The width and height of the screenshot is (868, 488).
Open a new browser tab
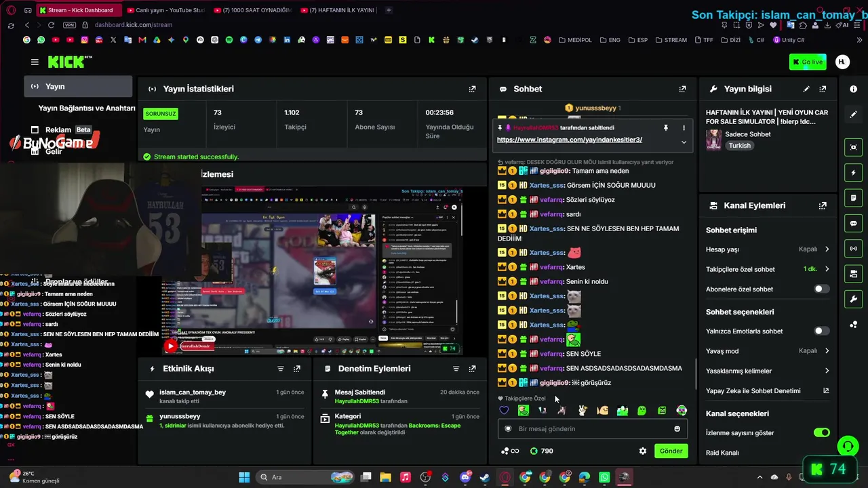(389, 10)
